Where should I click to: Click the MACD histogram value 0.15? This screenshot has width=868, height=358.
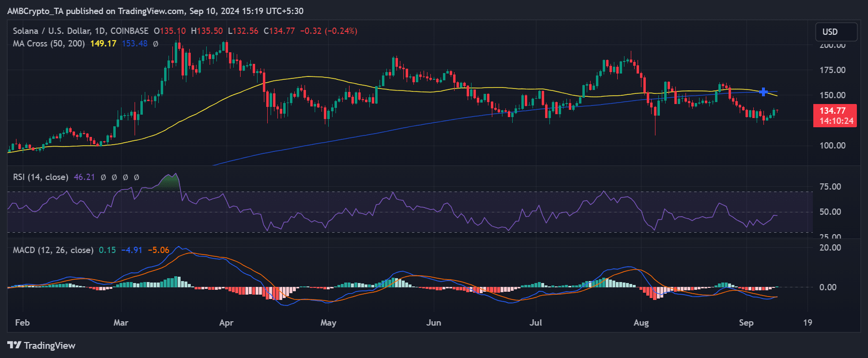pos(107,250)
